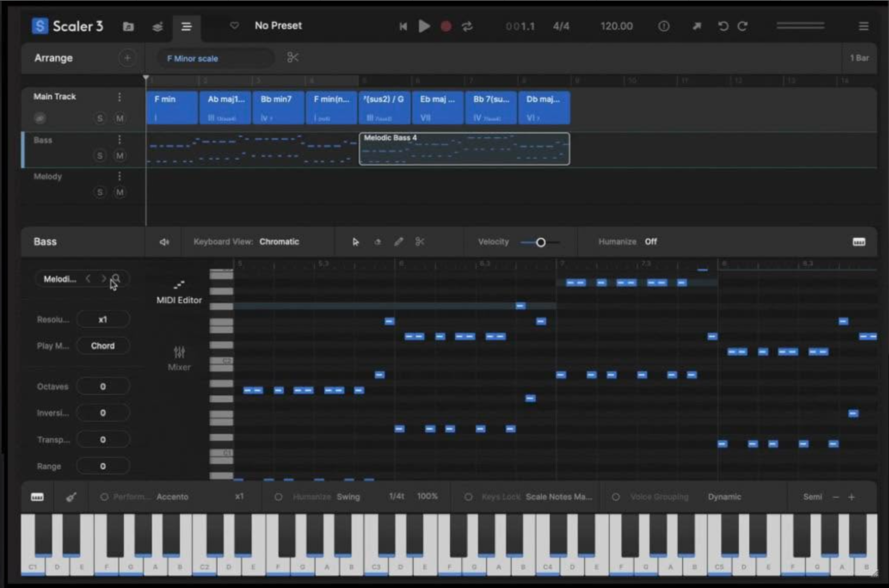
Task: Solo the Melody track
Action: point(100,192)
